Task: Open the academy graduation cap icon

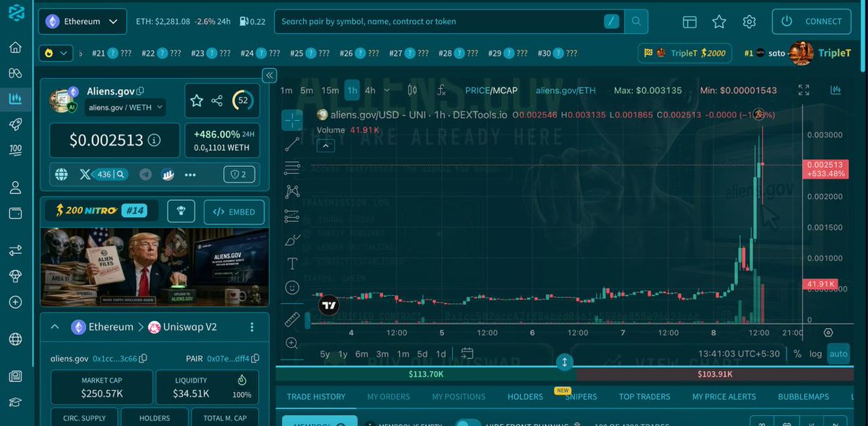Action: point(15,402)
